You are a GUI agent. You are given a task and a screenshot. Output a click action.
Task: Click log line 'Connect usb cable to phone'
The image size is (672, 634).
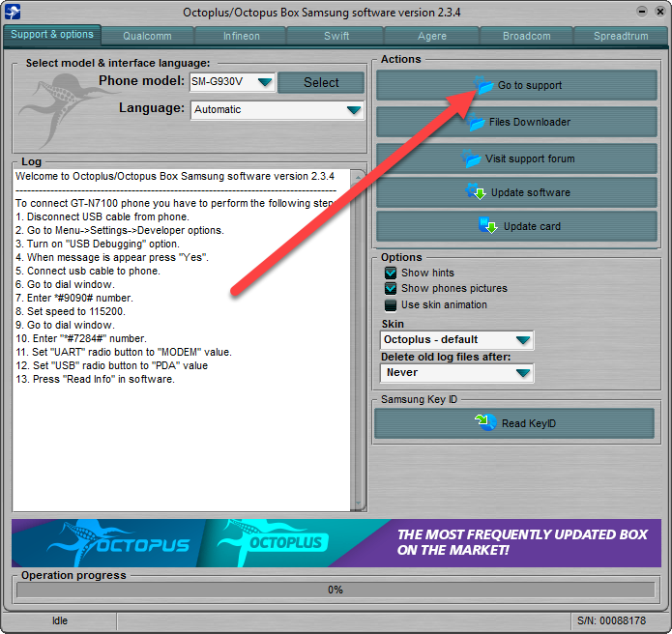coord(88,271)
